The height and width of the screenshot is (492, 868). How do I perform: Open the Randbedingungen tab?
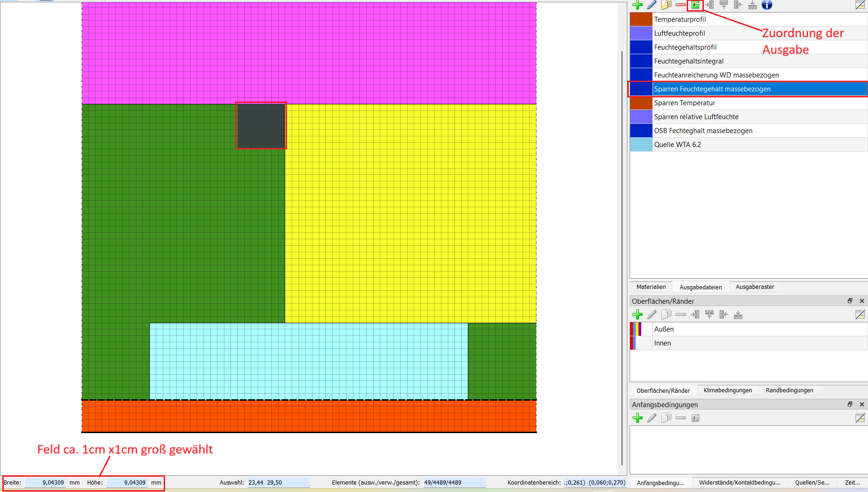click(790, 390)
